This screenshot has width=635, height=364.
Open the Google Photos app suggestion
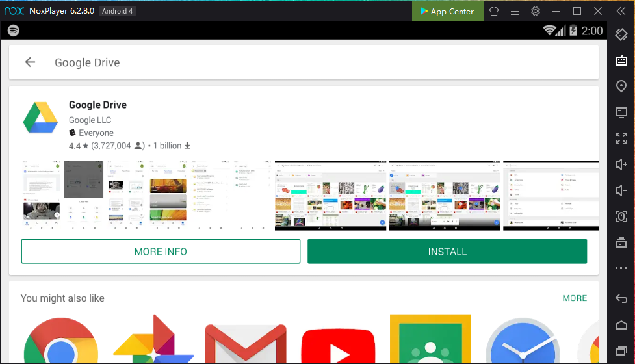click(x=153, y=341)
